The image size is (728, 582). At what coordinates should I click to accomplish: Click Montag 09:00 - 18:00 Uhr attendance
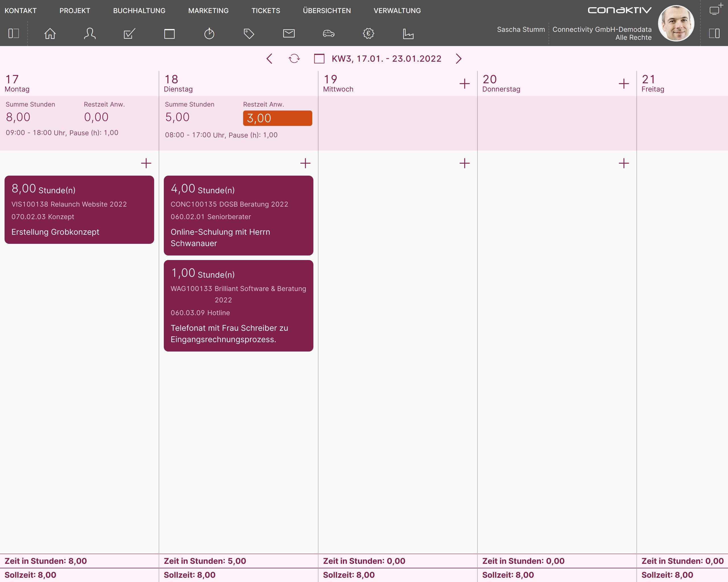(x=62, y=133)
